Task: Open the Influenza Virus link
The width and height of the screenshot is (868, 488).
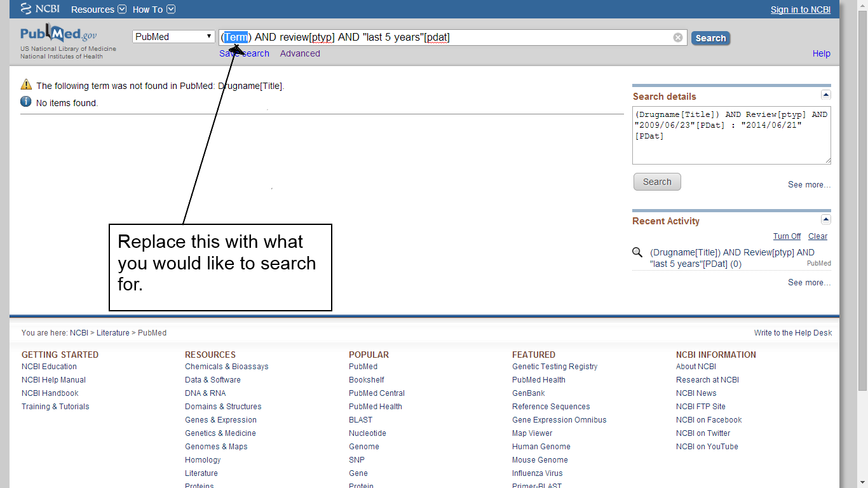Action: (538, 473)
